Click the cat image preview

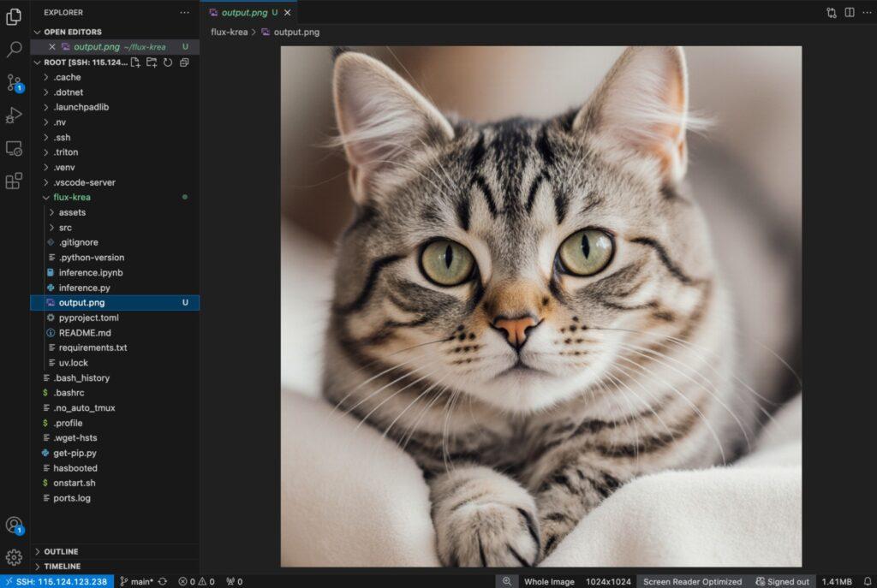pos(541,306)
